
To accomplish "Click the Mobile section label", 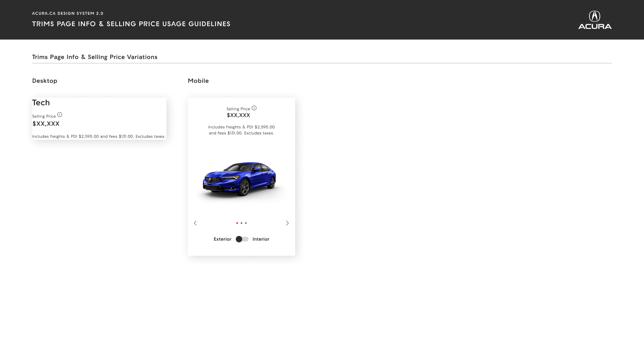I will click(x=198, y=81).
